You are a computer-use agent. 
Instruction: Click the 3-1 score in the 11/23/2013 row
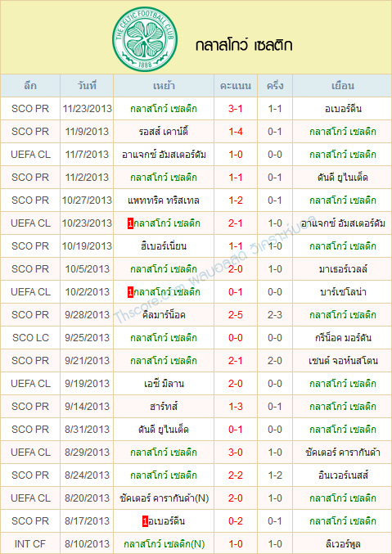[236, 109]
